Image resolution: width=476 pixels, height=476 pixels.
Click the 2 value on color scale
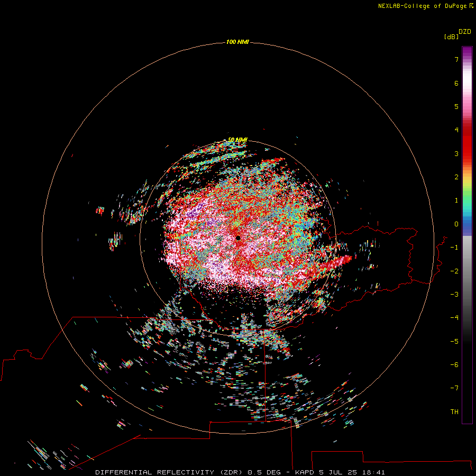pos(456,177)
